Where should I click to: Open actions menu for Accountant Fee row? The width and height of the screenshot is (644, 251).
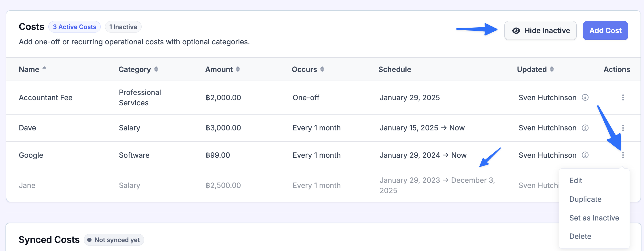point(623,98)
